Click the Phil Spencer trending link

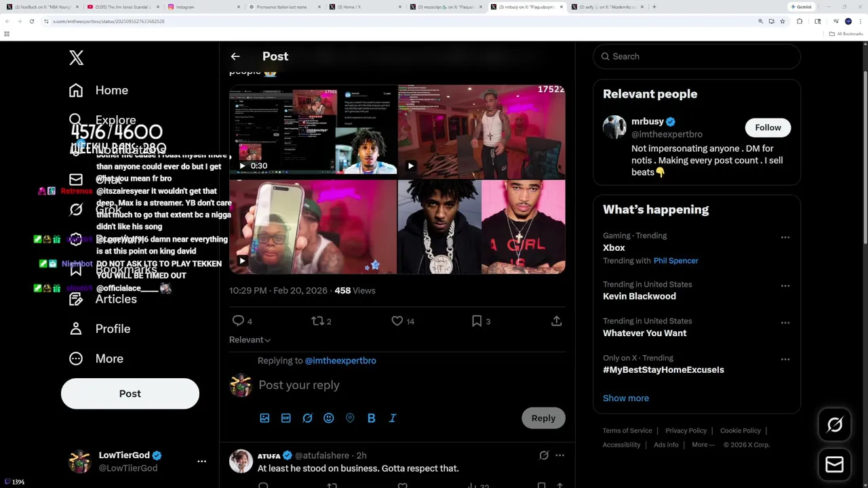(x=675, y=260)
